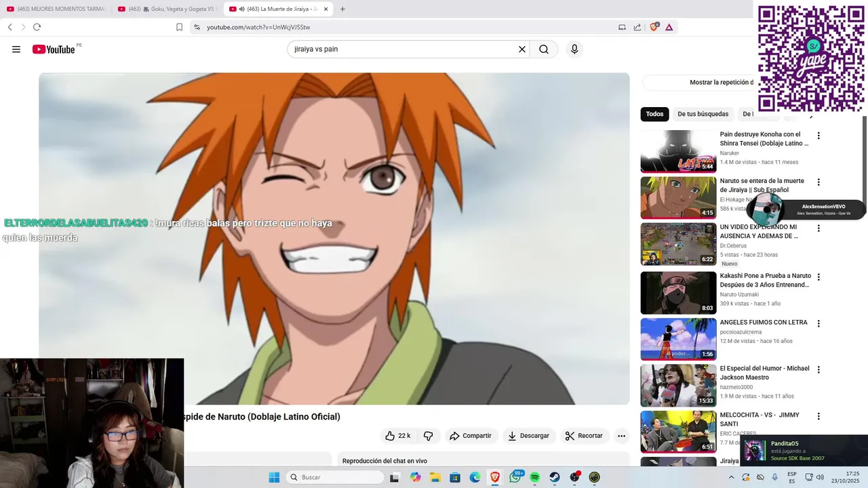Click Compartir to share the video
Screen dimensions: 868x488
pos(471,436)
